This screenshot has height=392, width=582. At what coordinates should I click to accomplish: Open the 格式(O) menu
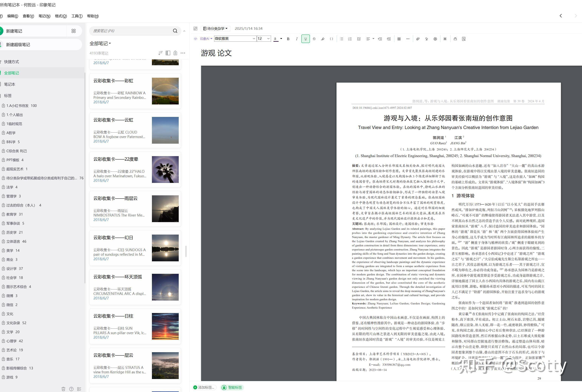point(61,16)
